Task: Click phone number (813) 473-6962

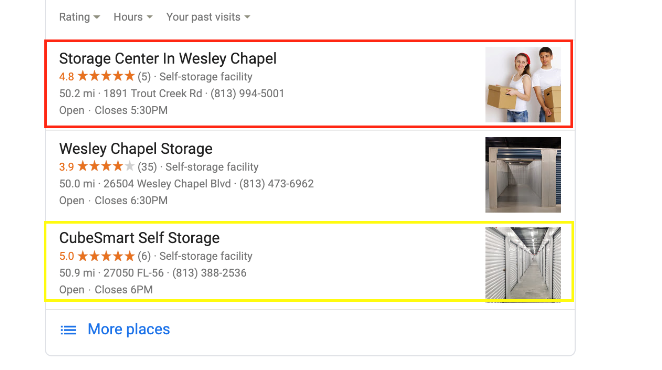Action: coord(277,184)
